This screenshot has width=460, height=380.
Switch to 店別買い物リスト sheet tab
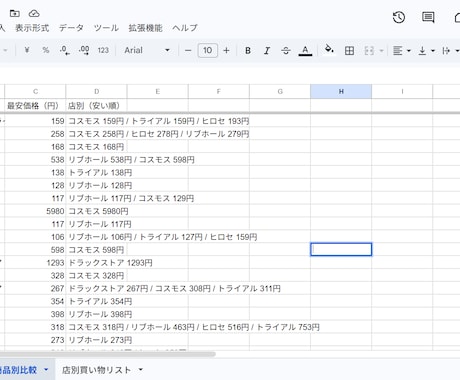pos(96,370)
